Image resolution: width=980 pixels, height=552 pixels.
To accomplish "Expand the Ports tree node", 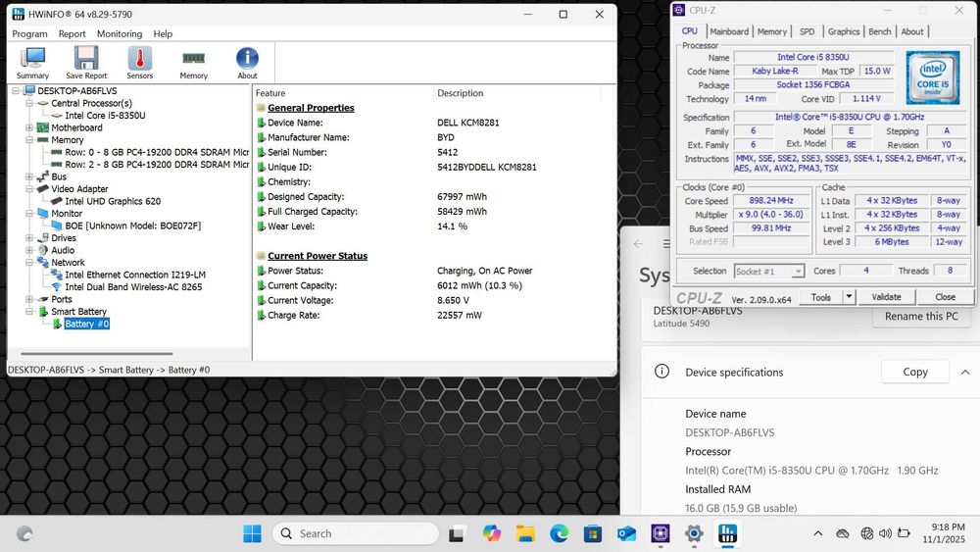I will click(x=29, y=299).
